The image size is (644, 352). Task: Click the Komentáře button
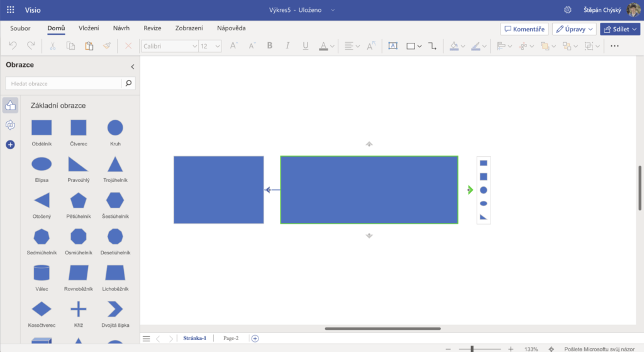pyautogui.click(x=524, y=29)
